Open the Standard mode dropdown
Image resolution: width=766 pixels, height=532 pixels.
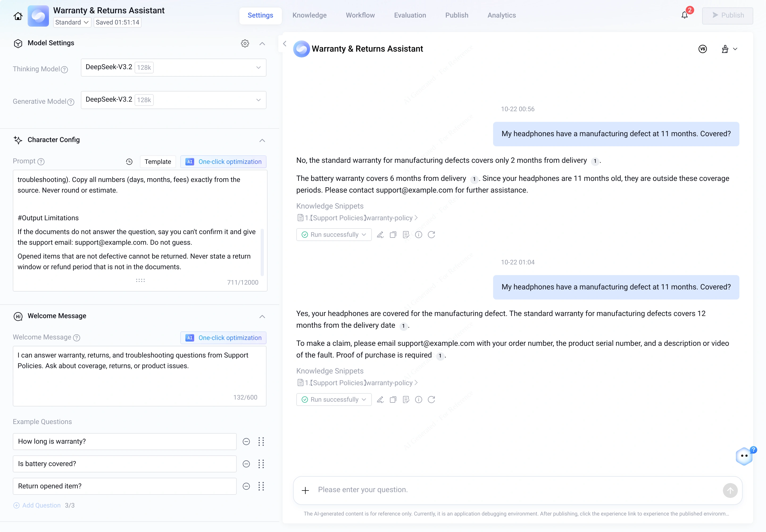click(72, 22)
